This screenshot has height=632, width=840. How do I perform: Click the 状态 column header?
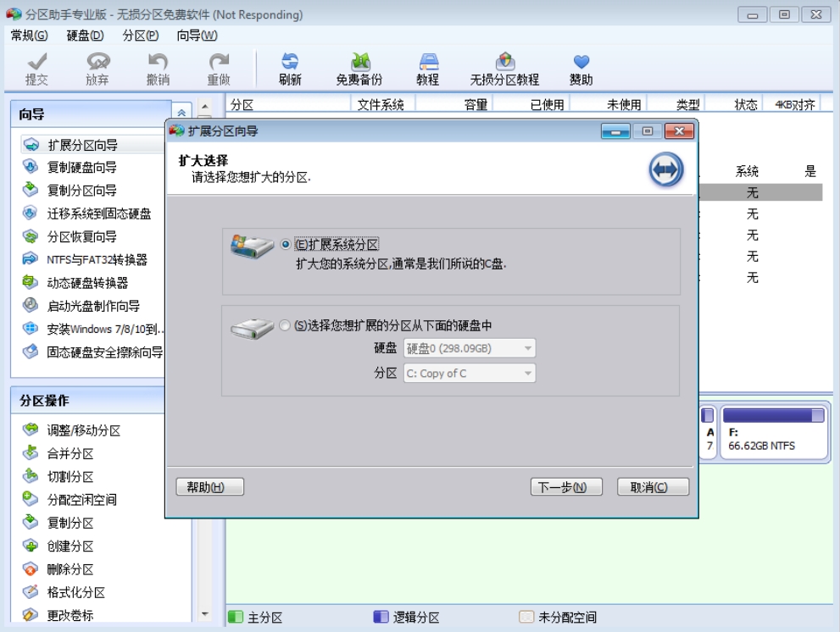point(733,104)
